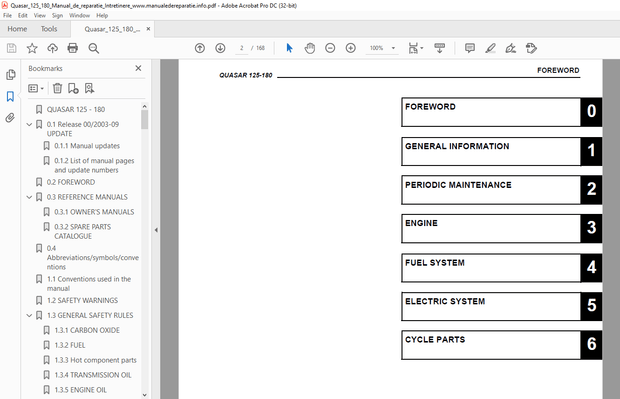
Task: Click the upload to cloud icon
Action: (52, 48)
